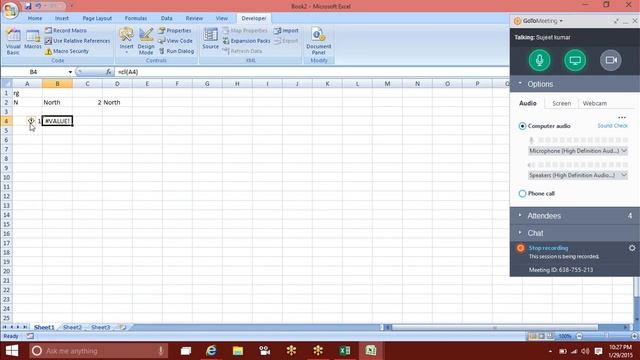Click the Sound Check link
Image resolution: width=640 pixels, height=360 pixels.
pyautogui.click(x=612, y=126)
